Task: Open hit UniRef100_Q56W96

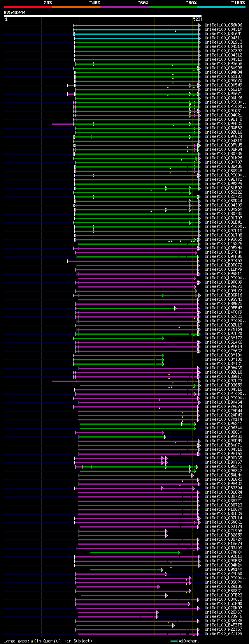Action: coord(223,25)
